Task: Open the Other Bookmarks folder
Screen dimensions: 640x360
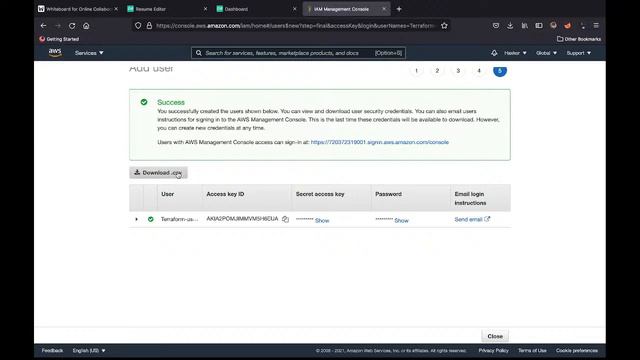Action: click(579, 39)
